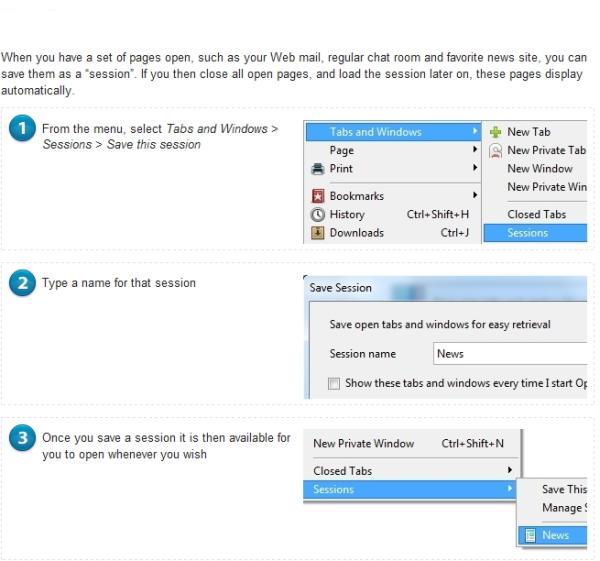Click the History clock icon
The width and height of the screenshot is (600, 561).
[316, 214]
